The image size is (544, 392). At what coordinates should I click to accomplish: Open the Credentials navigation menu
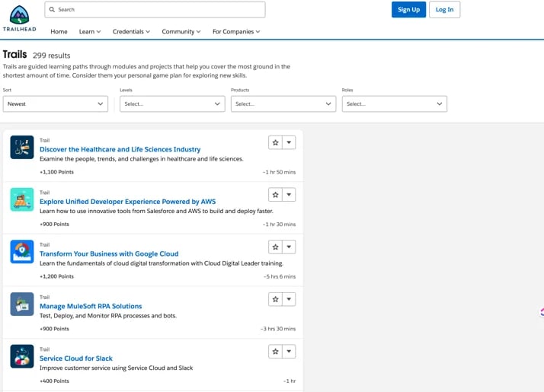click(132, 32)
